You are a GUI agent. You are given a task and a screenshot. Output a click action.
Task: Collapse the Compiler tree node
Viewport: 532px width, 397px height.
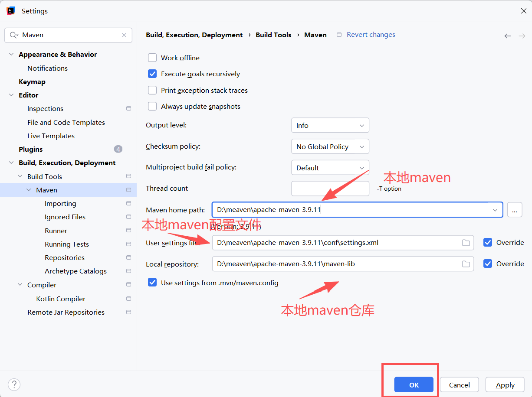pos(20,285)
